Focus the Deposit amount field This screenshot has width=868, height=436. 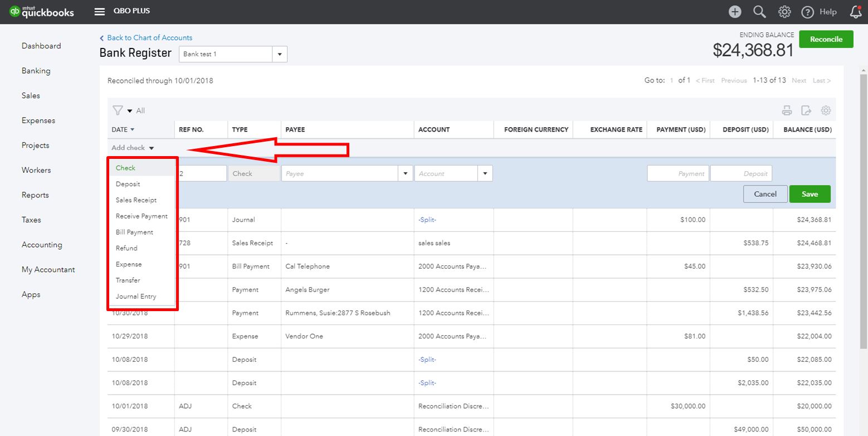(742, 173)
